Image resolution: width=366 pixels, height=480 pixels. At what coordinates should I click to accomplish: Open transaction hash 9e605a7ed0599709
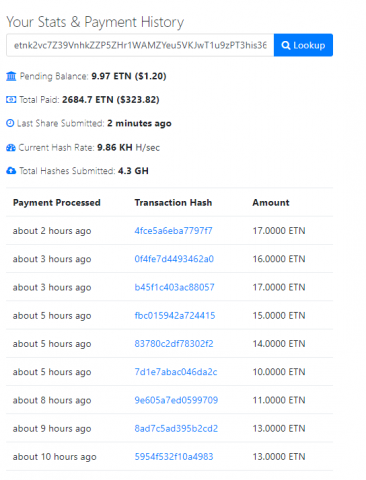[176, 400]
